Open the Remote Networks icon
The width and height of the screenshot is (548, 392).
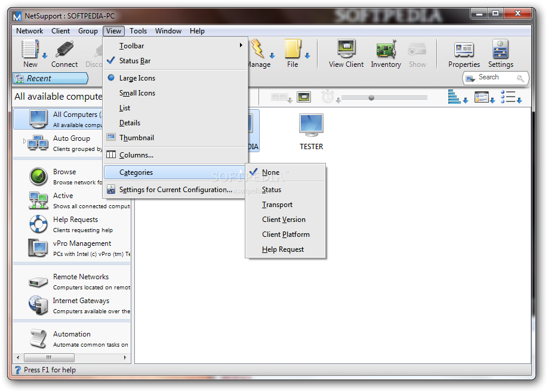click(x=38, y=282)
